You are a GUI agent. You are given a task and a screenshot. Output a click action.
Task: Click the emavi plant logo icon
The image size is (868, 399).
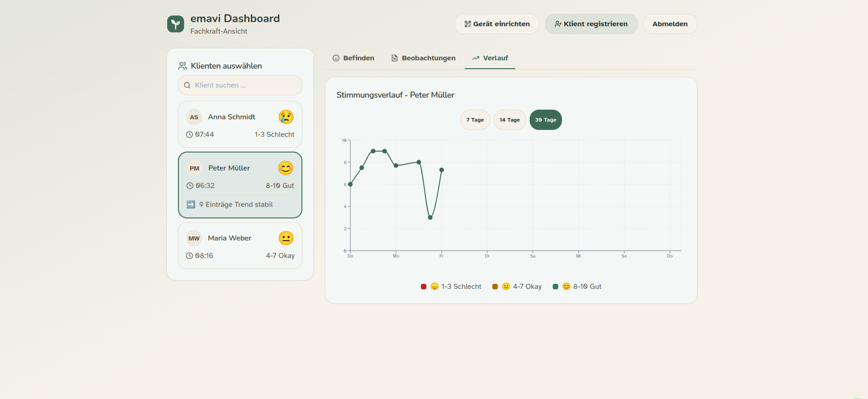click(175, 24)
